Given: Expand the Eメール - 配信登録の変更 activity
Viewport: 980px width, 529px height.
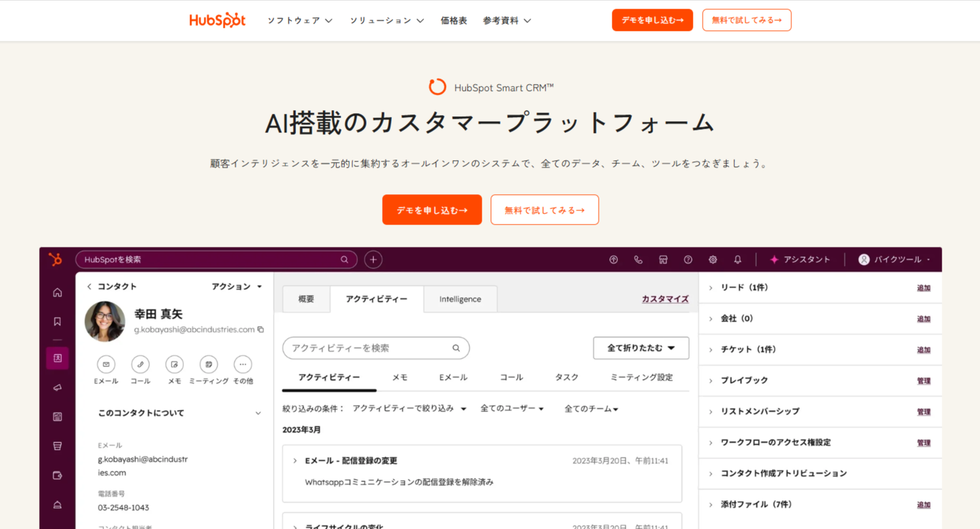Looking at the screenshot, I should tap(295, 461).
